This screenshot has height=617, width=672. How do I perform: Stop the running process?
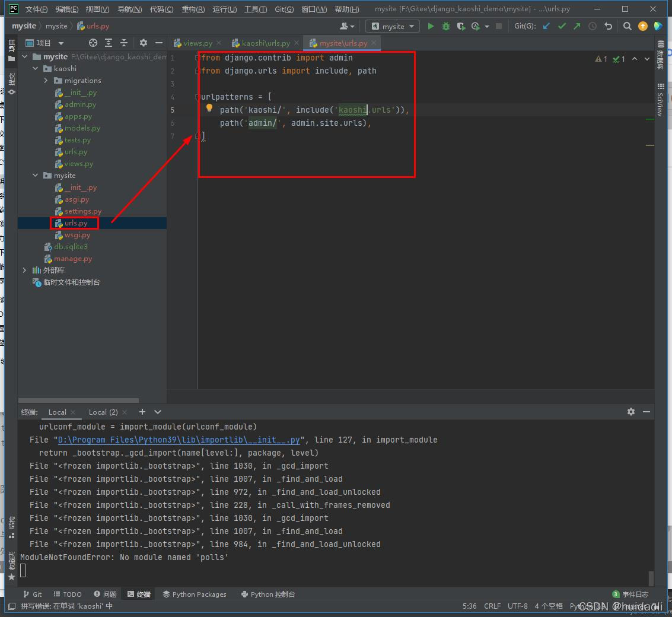tap(498, 26)
